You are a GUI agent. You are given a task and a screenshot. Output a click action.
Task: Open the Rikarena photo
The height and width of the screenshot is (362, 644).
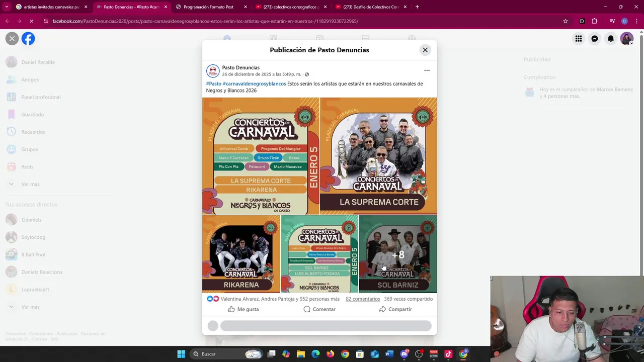241,254
